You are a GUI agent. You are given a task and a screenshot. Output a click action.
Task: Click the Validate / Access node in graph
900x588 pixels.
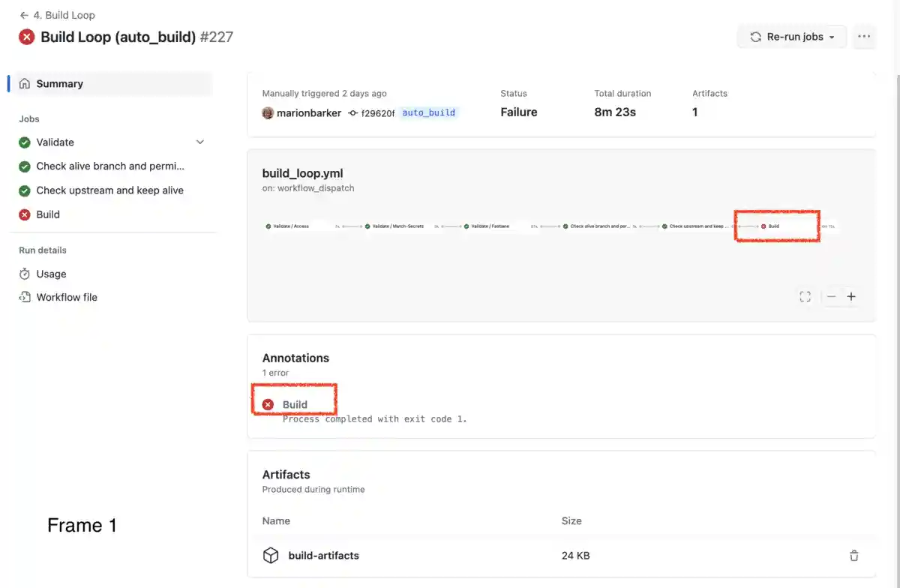(291, 226)
